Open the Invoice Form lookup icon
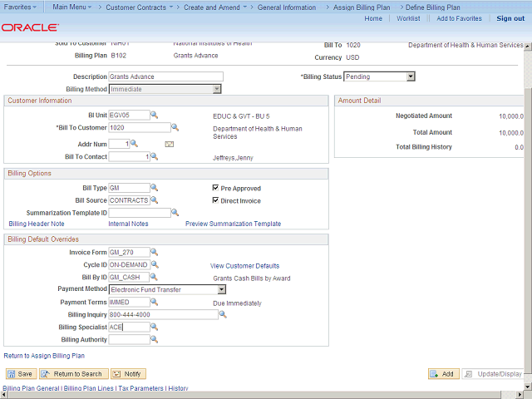The height and width of the screenshot is (399, 532). tap(155, 252)
